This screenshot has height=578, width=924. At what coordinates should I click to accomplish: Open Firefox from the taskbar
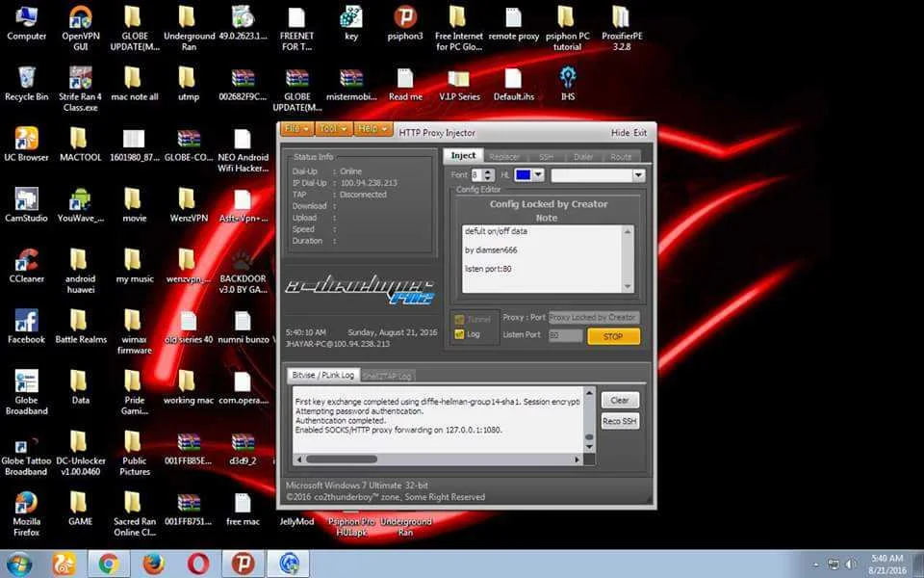click(154, 565)
